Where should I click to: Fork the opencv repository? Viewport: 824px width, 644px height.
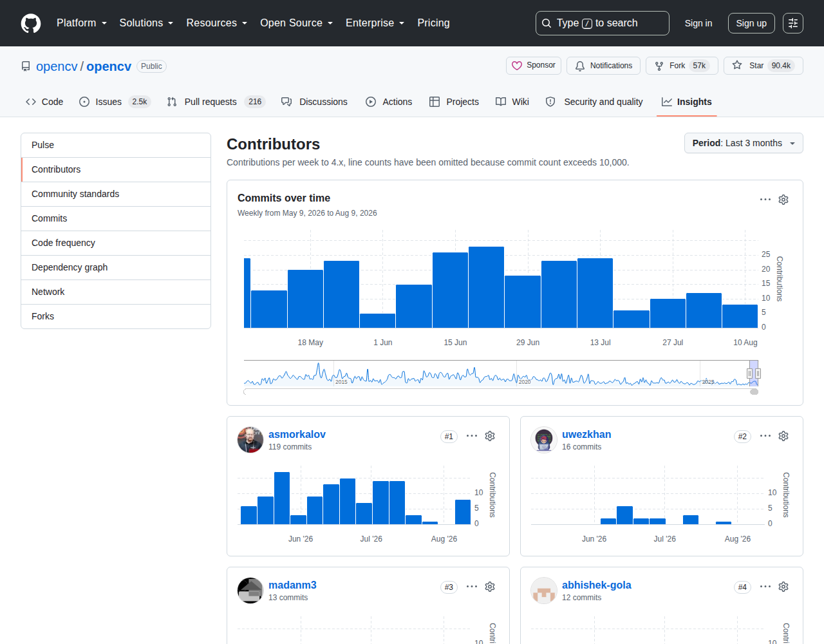click(682, 66)
